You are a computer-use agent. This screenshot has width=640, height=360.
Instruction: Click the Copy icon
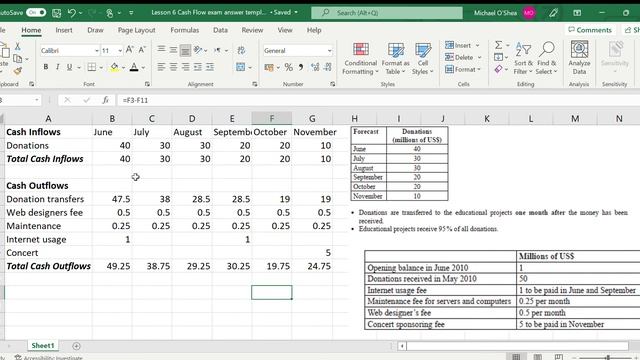[x=18, y=59]
